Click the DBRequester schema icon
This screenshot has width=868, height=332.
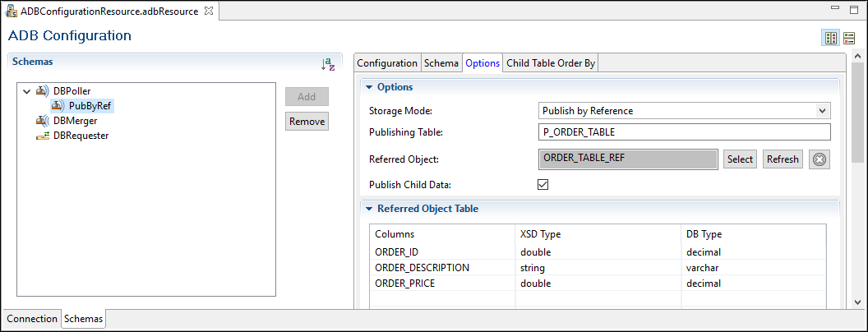coord(42,136)
